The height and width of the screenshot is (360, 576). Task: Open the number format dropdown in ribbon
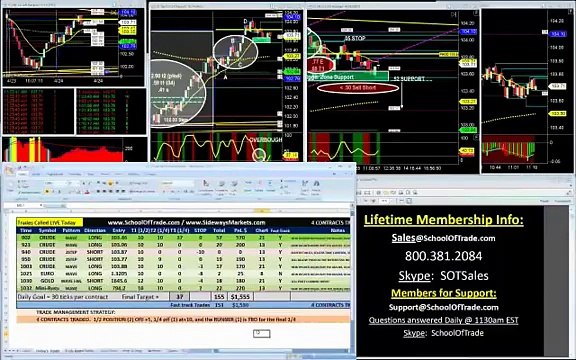pos(192,183)
